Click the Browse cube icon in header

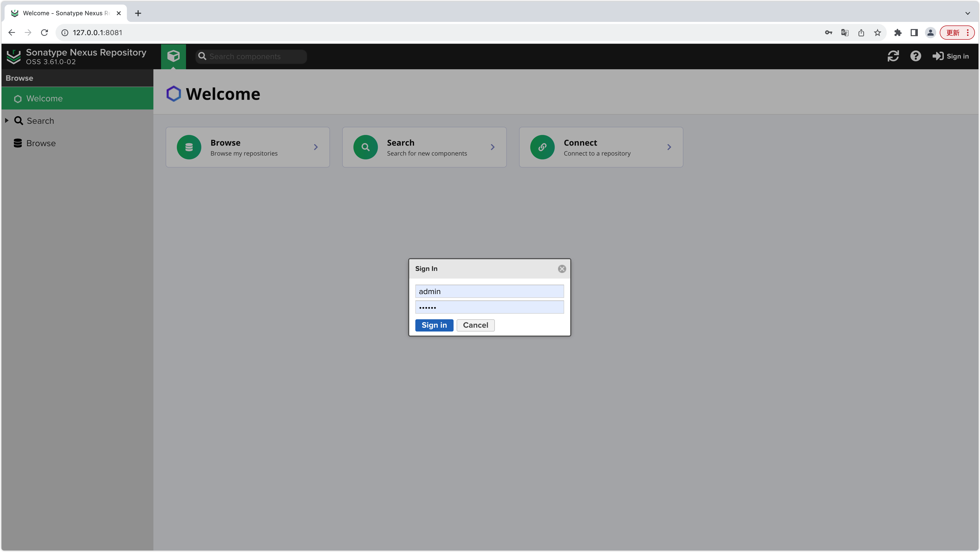[174, 56]
